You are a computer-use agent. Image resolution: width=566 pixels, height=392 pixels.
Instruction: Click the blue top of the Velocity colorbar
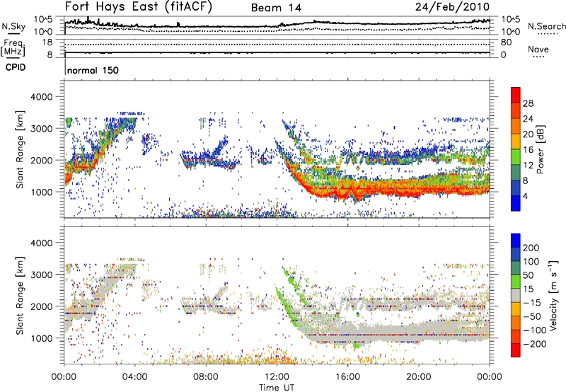pyautogui.click(x=516, y=241)
